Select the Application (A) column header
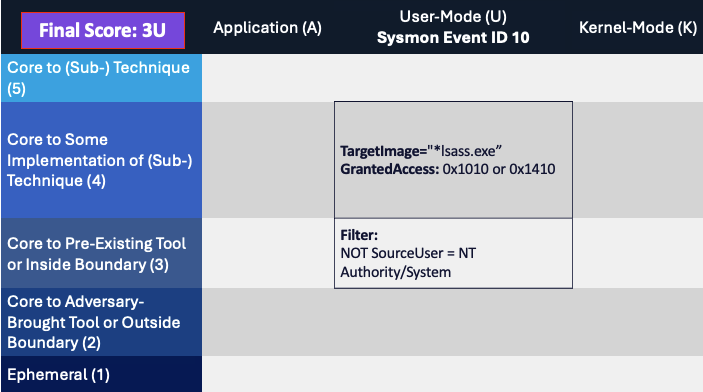This screenshot has width=703, height=392. [x=267, y=28]
